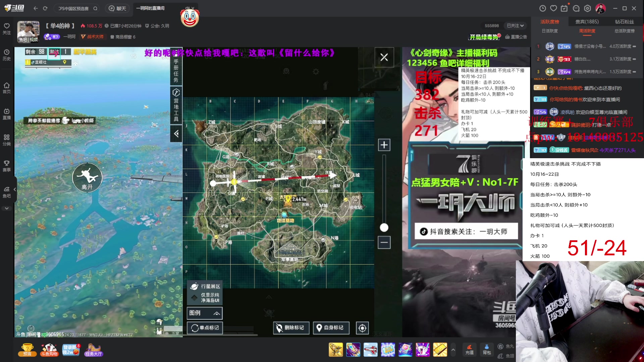Click 自身标记 button
The image size is (644, 362).
pos(331,328)
